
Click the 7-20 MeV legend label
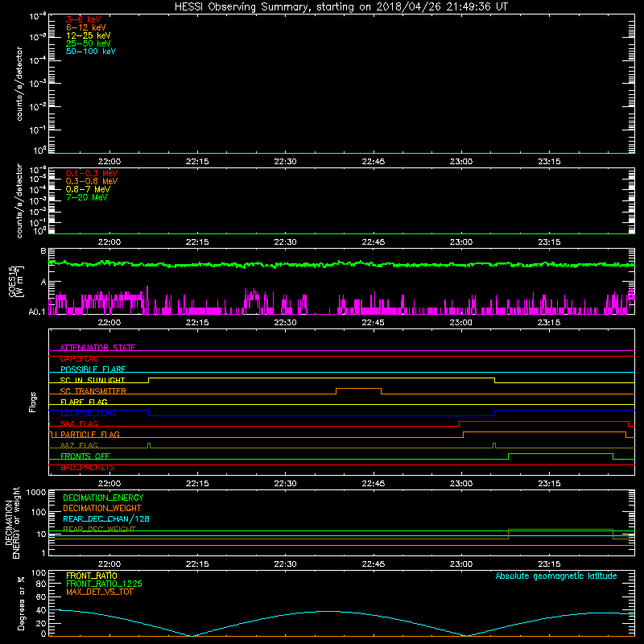tap(86, 197)
